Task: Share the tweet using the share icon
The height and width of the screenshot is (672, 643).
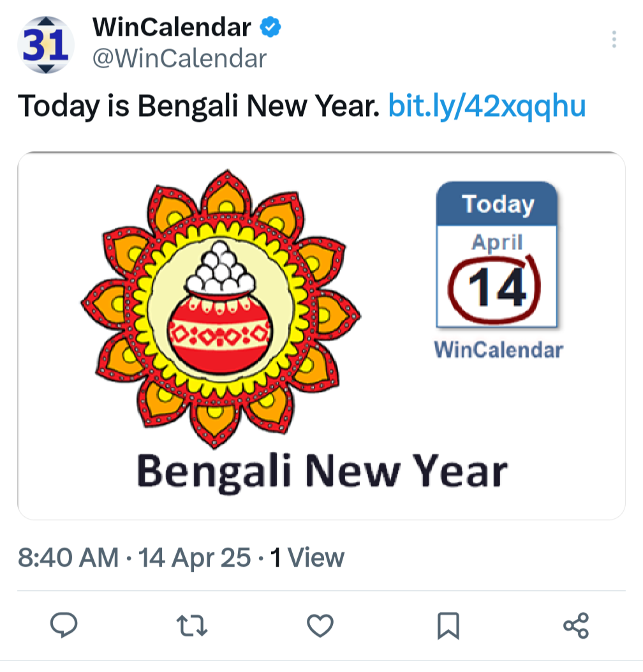Action: 576,625
